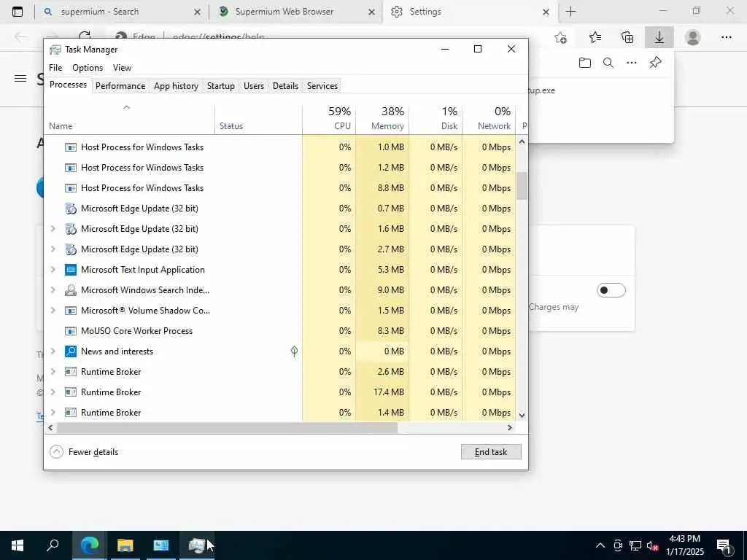Select Task Manager taskbar icon
The width and height of the screenshot is (747, 560).
[196, 545]
